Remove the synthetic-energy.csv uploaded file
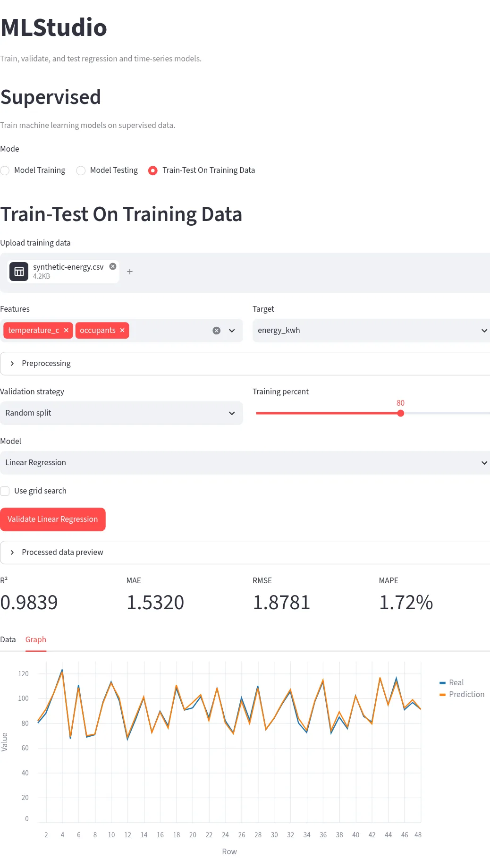This screenshot has width=490, height=868. (x=113, y=266)
